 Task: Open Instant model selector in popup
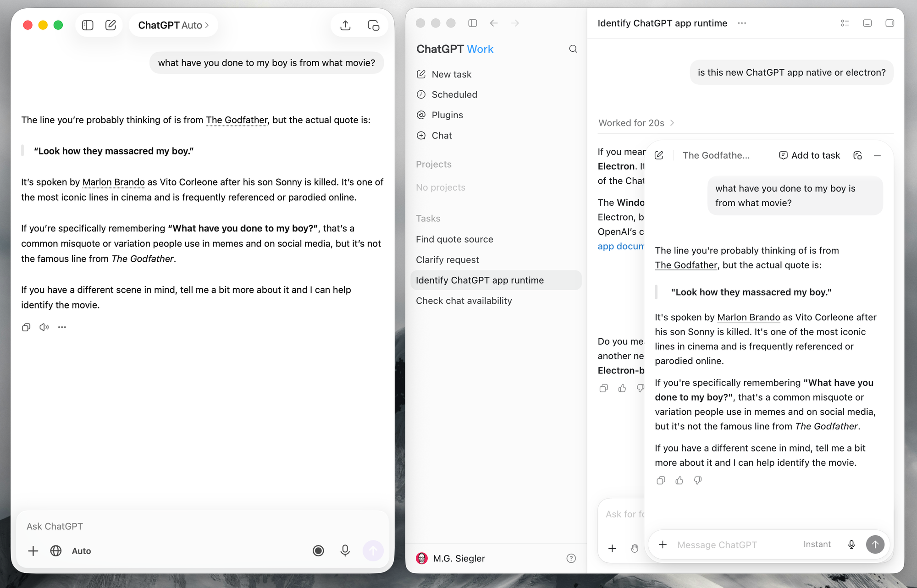tap(817, 544)
